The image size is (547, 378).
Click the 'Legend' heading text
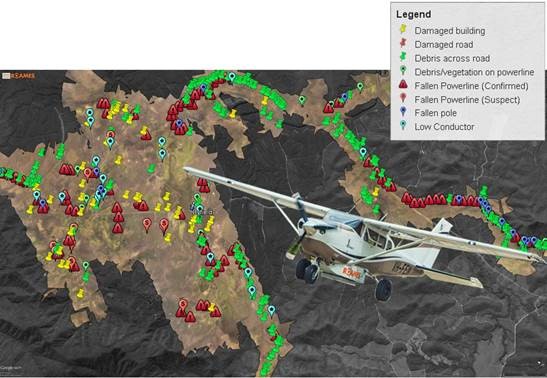(414, 14)
